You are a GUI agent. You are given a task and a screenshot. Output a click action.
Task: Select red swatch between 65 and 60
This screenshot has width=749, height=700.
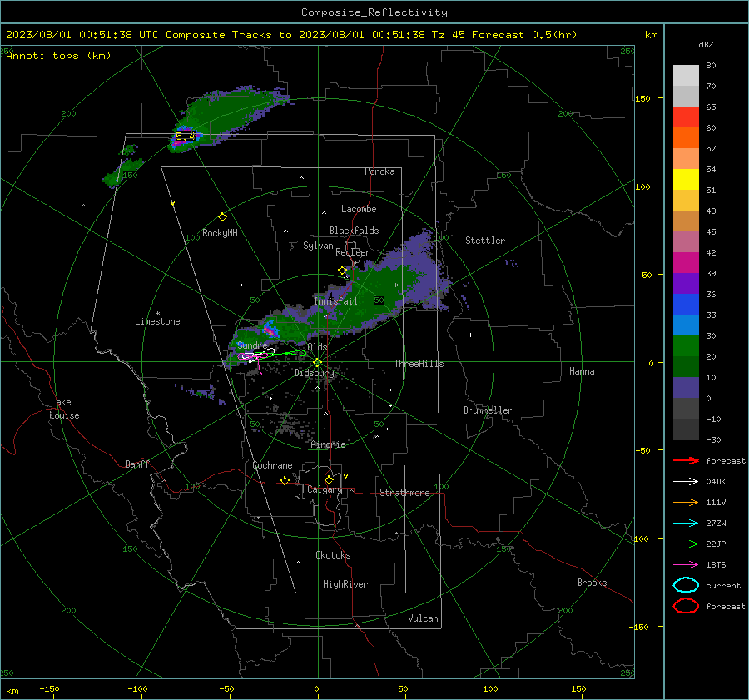686,117
